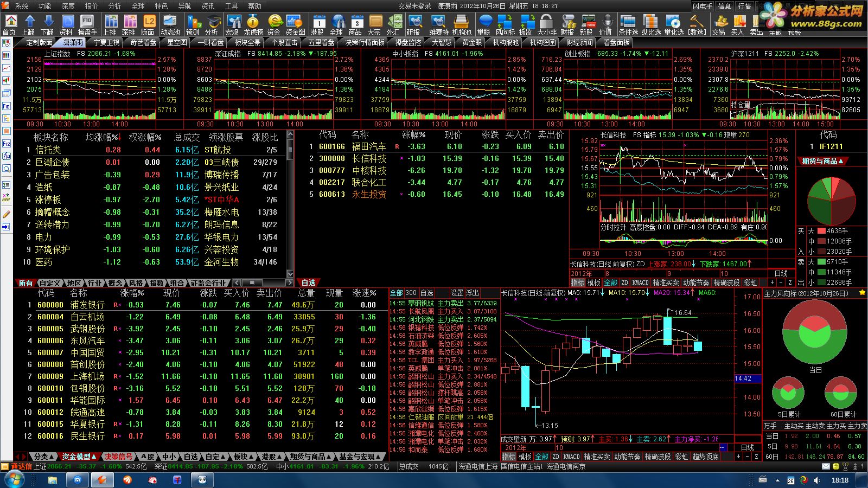Expand the 期货与商品 bottom dropdown tab
Image resolution: width=868 pixels, height=488 pixels.
tap(310, 457)
